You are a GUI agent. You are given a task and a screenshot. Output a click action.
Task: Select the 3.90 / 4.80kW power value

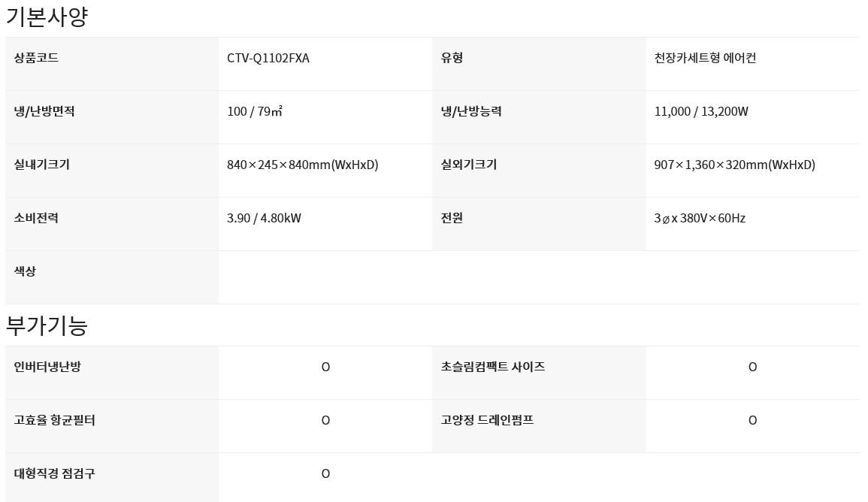[x=264, y=219]
